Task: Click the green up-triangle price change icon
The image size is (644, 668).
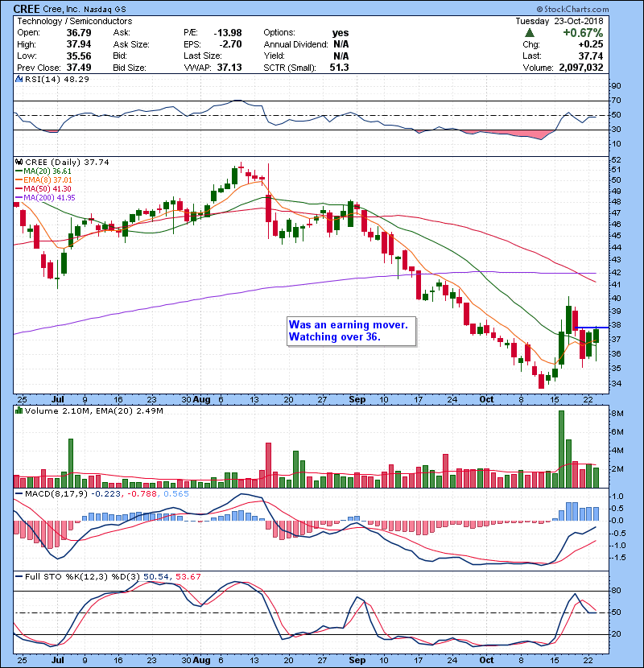Action: 530,32
